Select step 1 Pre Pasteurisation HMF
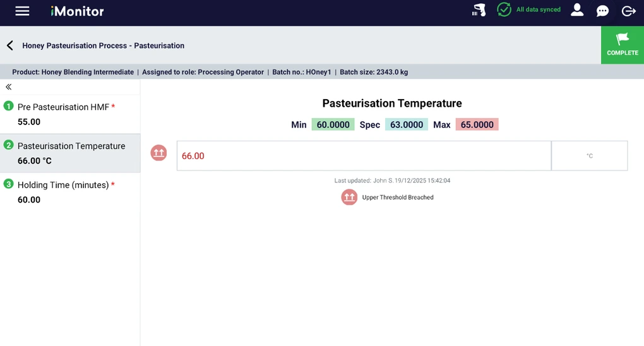The height and width of the screenshot is (346, 644). pyautogui.click(x=70, y=114)
